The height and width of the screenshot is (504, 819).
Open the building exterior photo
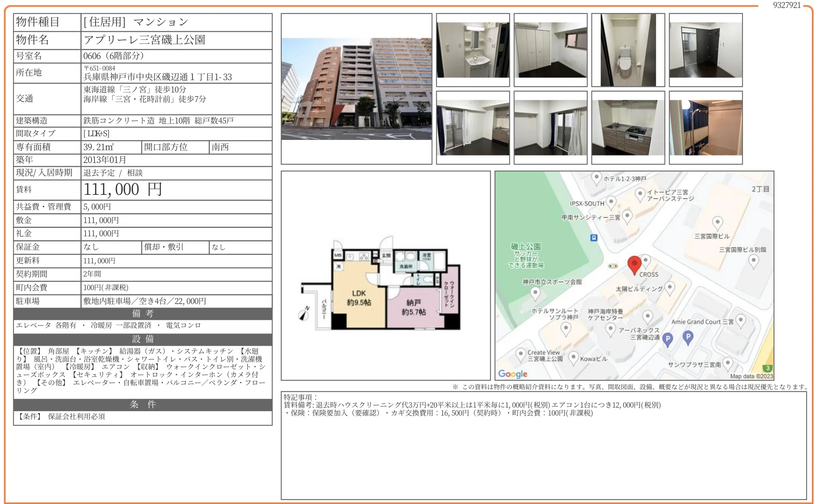click(x=356, y=88)
